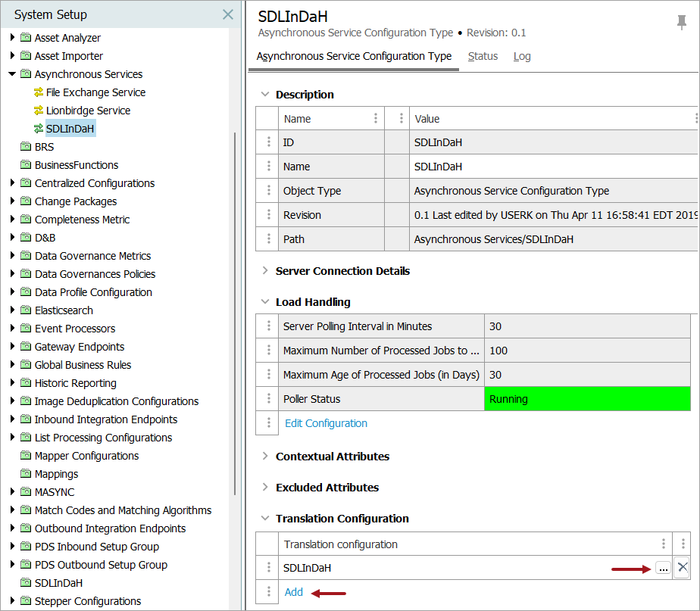The width and height of the screenshot is (700, 611).
Task: Click row handle dots beside Poller Status
Action: pos(267,399)
